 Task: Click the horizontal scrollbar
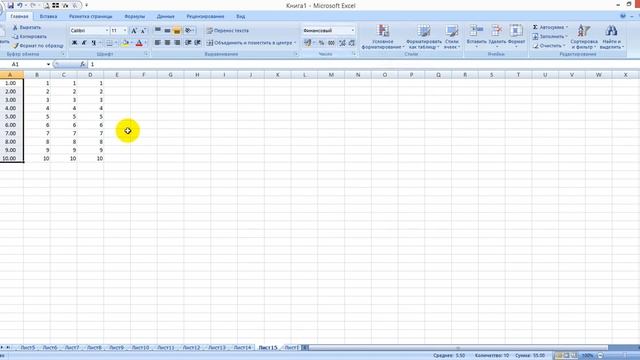[458, 348]
